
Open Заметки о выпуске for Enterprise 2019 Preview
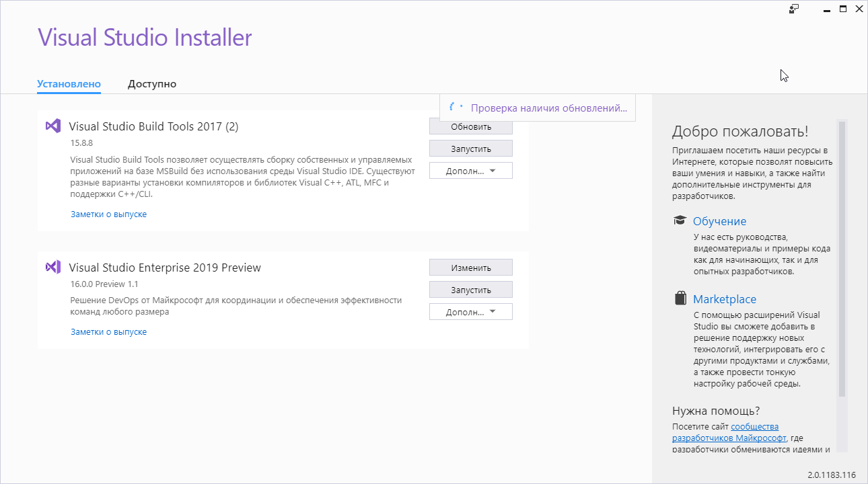(x=108, y=332)
